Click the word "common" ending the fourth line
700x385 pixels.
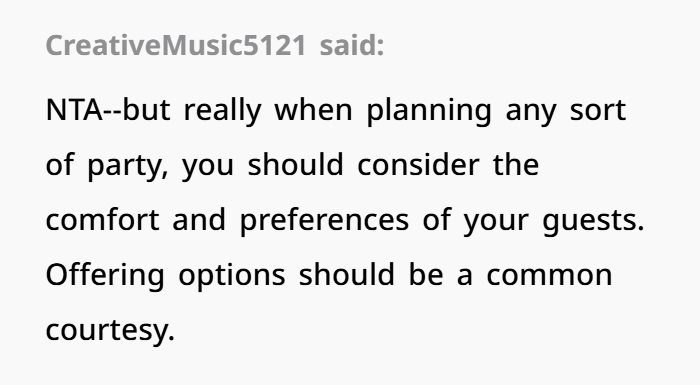click(549, 276)
